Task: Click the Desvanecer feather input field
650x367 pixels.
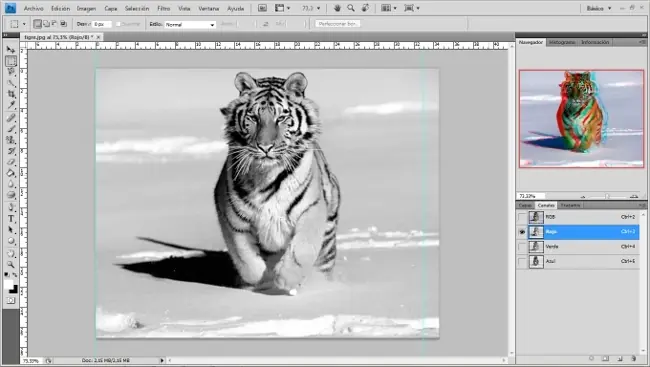Action: [102, 24]
